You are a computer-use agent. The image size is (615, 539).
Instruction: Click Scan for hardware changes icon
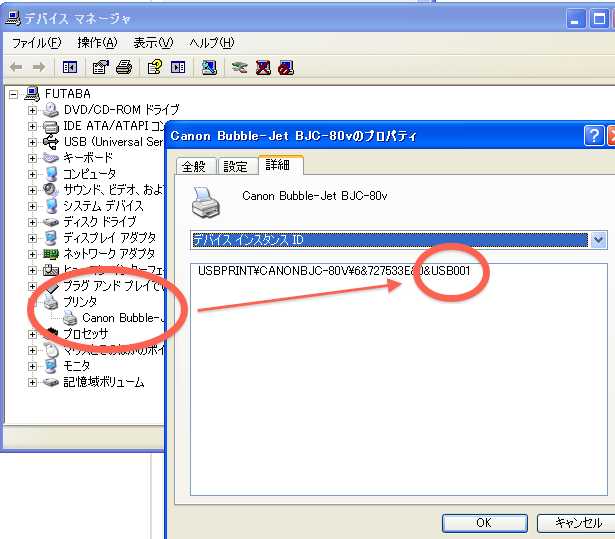(210, 67)
